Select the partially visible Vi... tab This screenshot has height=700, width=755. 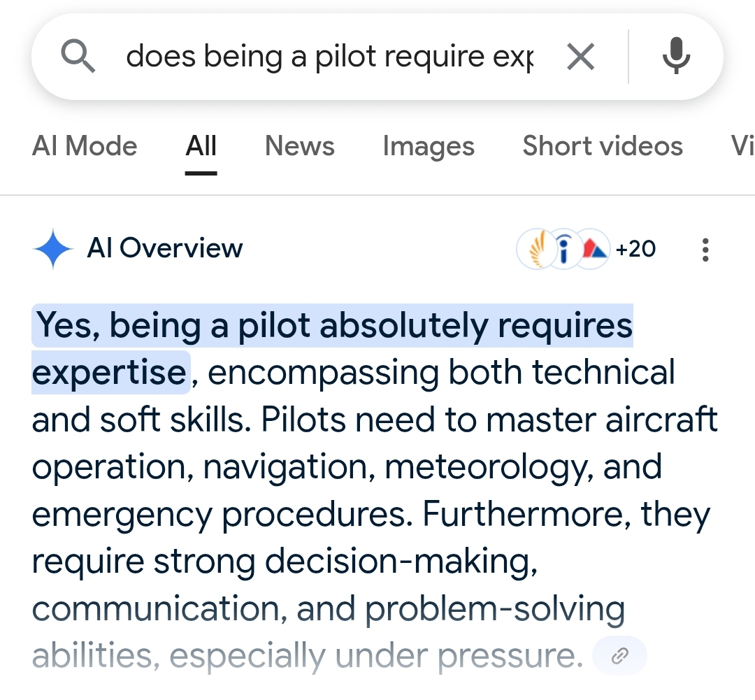click(x=742, y=146)
